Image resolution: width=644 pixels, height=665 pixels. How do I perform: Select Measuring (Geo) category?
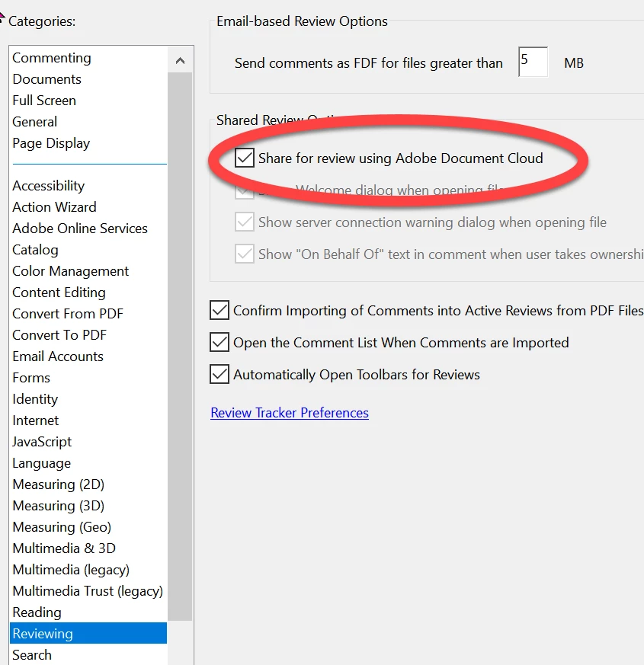pyautogui.click(x=62, y=526)
